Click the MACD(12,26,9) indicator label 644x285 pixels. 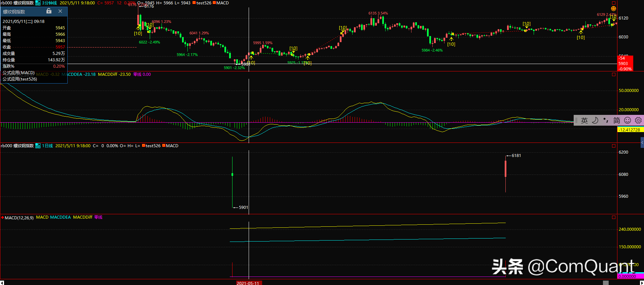(19, 218)
